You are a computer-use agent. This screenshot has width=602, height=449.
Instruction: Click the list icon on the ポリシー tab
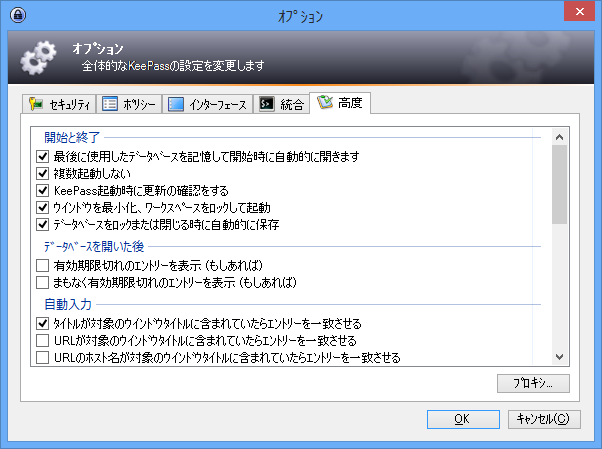tap(110, 103)
